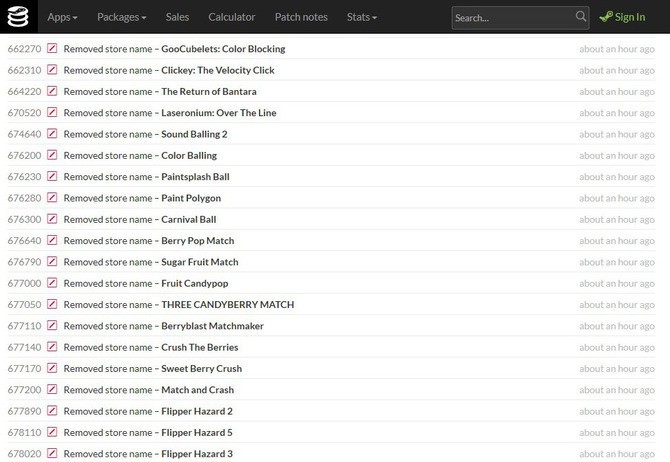Click edit icon for Flipper Hazard 5 row
670x462 pixels.
(52, 432)
